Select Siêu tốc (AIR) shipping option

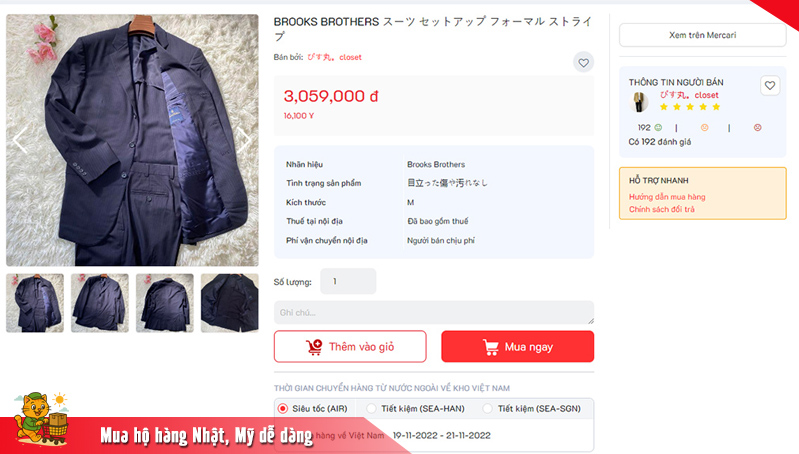click(283, 409)
